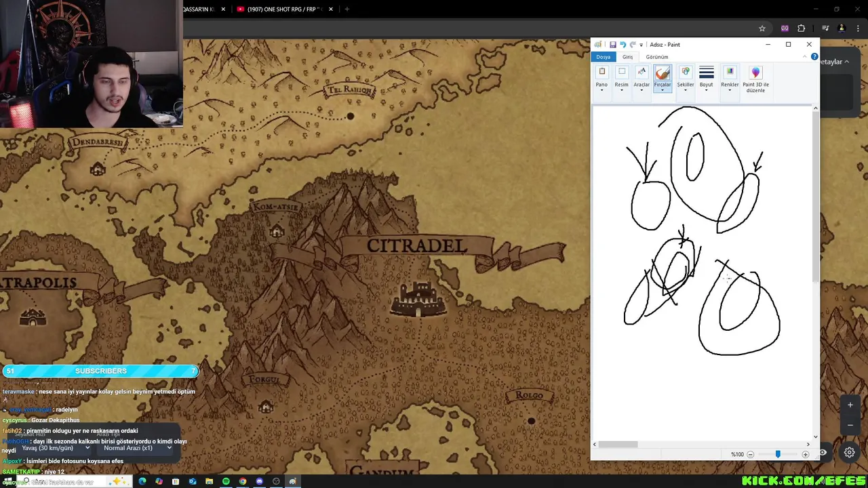
Task: Open Paint help with the question mark
Action: click(x=814, y=57)
